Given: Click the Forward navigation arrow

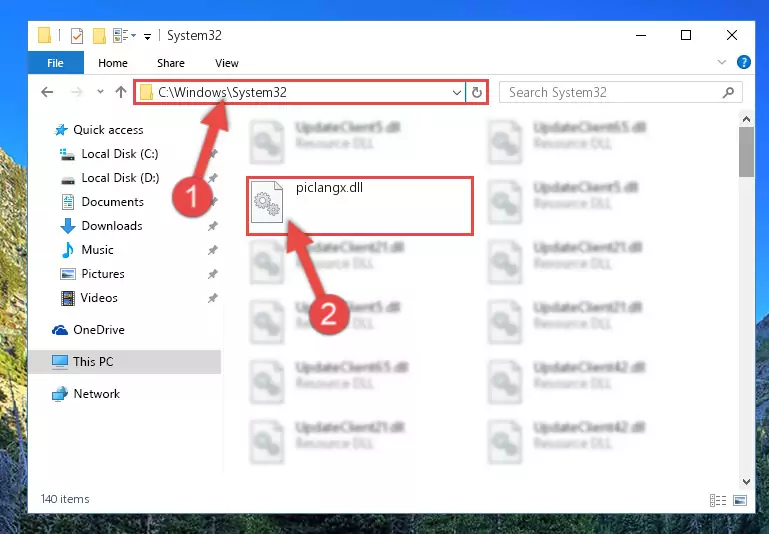Looking at the screenshot, I should point(77,92).
